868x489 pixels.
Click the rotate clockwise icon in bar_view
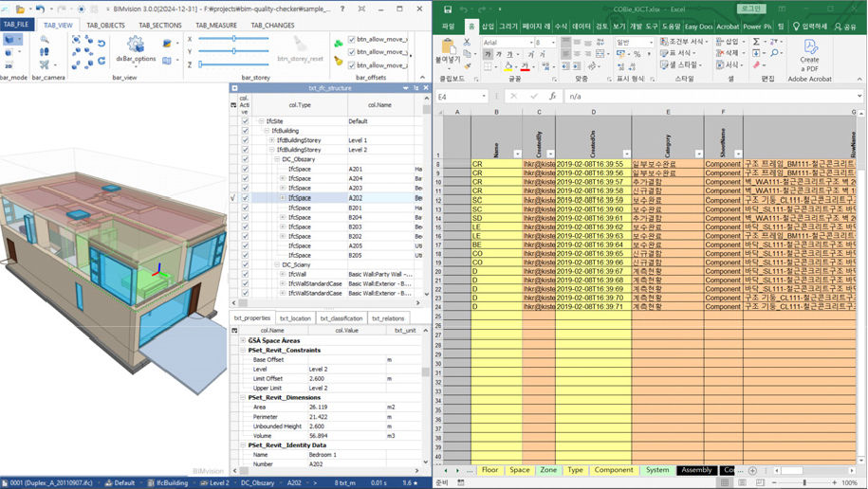point(102,61)
